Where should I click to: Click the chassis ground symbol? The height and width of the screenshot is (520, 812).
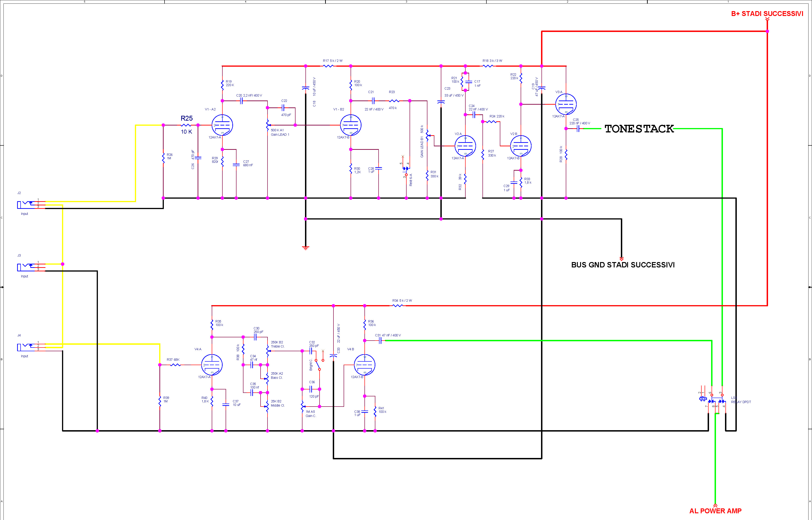click(305, 248)
